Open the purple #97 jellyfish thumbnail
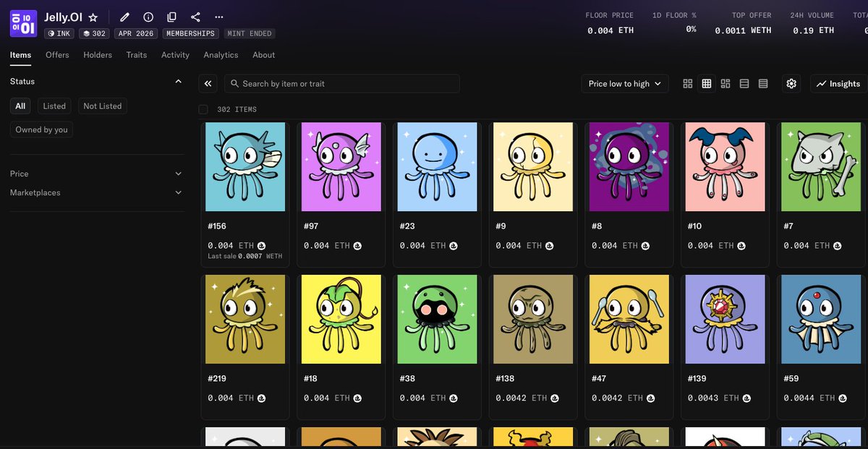Viewport: 868px width, 449px height. pos(341,167)
